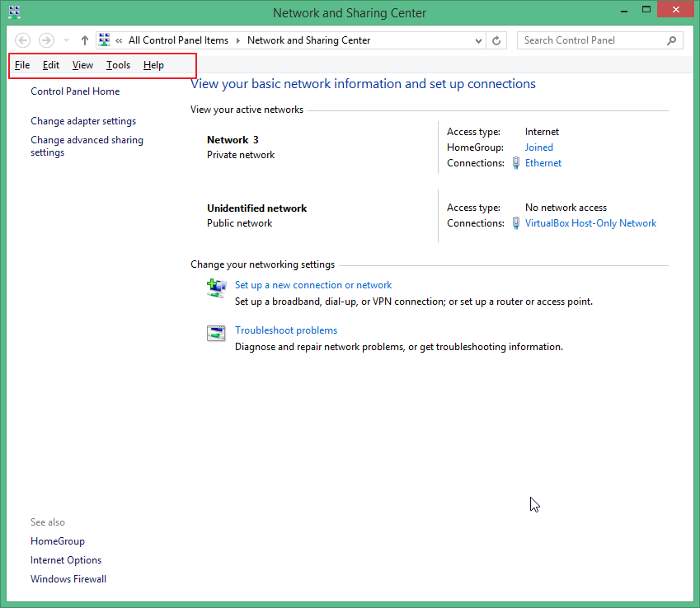This screenshot has height=608, width=700.
Task: Click the address bar control panel icon
Action: 105,40
